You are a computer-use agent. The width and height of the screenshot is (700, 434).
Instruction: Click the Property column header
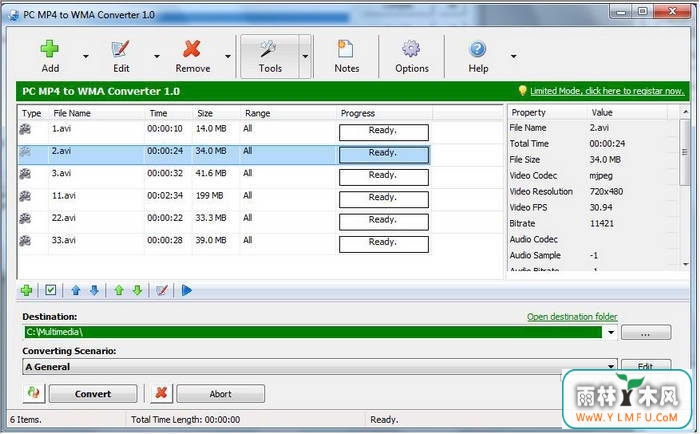click(x=547, y=113)
